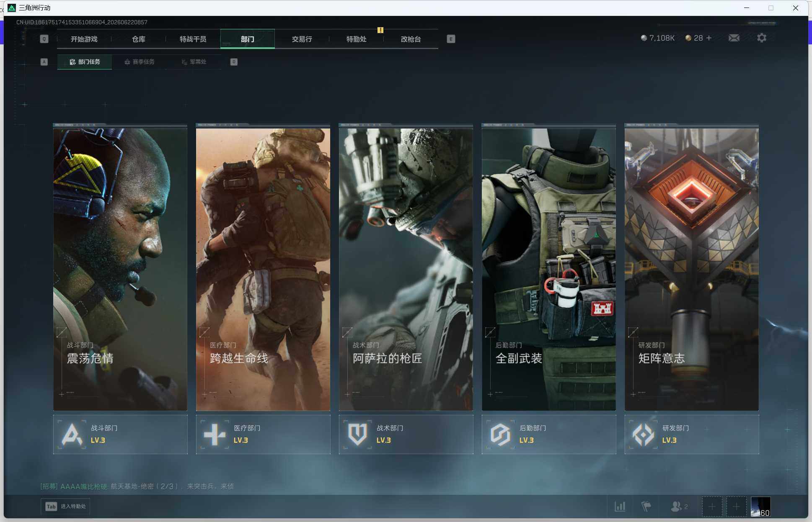The height and width of the screenshot is (522, 812).
Task: Click the 后勤部门 LV.3 button
Action: pyautogui.click(x=549, y=434)
